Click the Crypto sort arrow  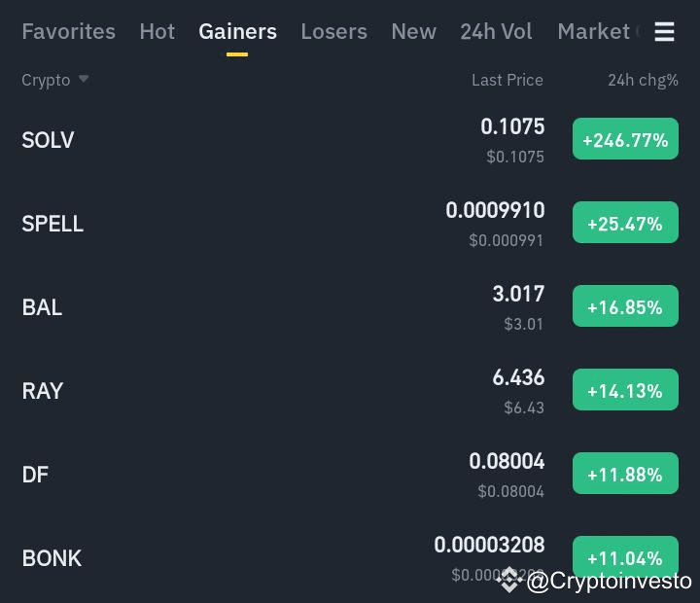click(84, 79)
